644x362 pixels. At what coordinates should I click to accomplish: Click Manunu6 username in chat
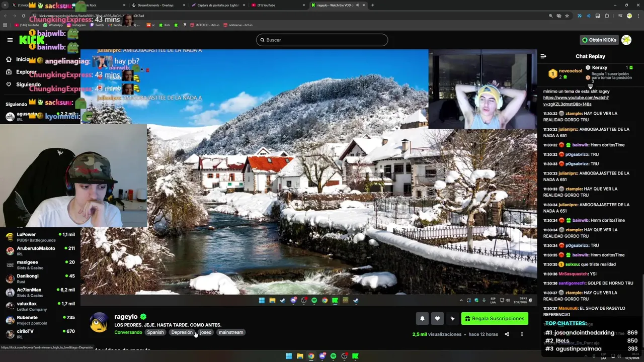568,308
